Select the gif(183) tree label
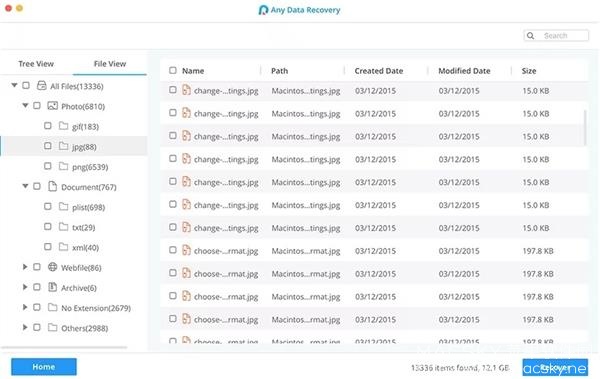Viewport: 600px width, 379px height. click(x=85, y=126)
